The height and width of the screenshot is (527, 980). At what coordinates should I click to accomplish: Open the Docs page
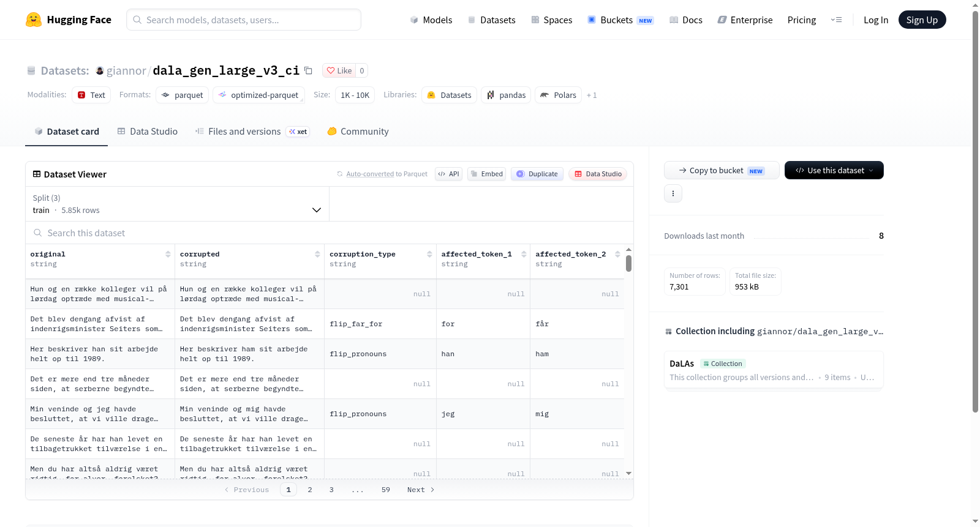[686, 20]
